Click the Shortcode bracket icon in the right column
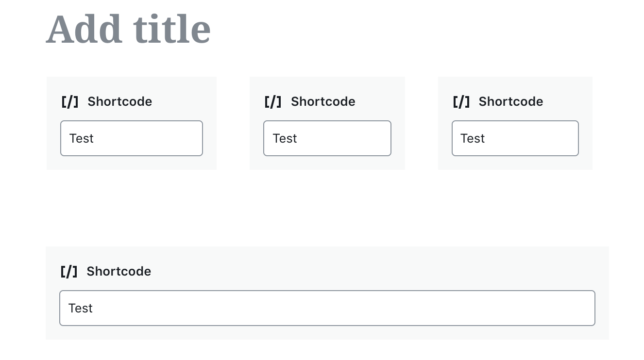This screenshot has height=360, width=644. pos(461,101)
